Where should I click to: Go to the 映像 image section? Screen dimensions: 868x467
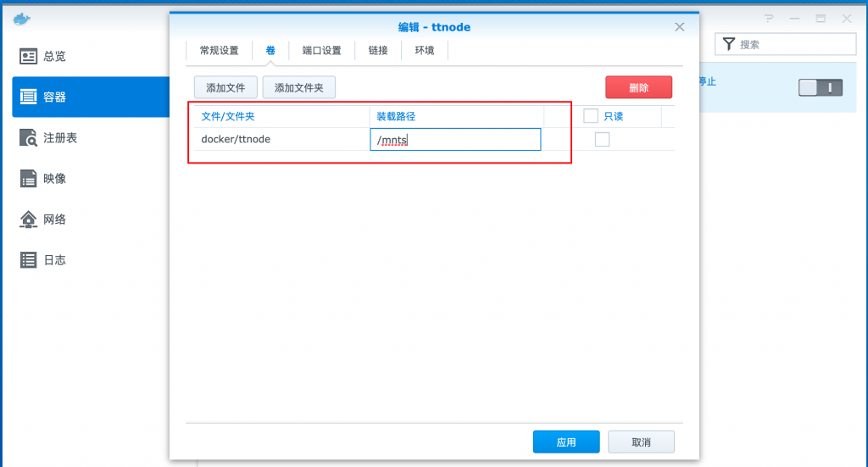[x=53, y=178]
